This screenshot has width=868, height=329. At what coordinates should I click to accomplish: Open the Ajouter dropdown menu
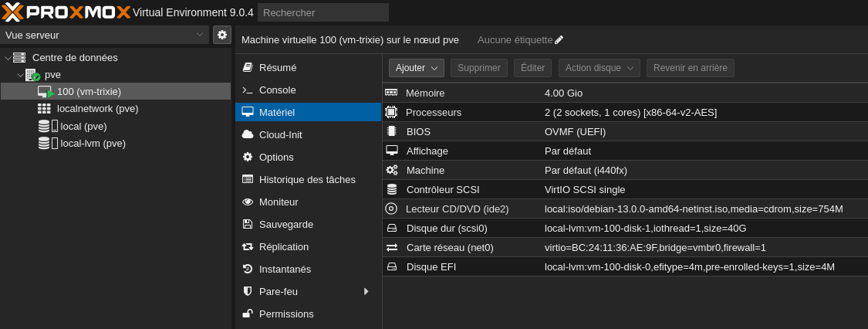[x=417, y=68]
